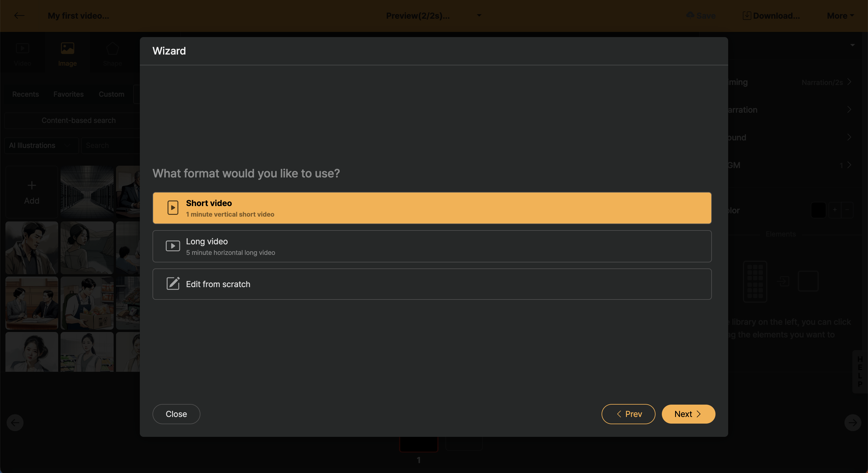The height and width of the screenshot is (473, 868).
Task: Switch to the Favorites tab
Action: tap(68, 94)
